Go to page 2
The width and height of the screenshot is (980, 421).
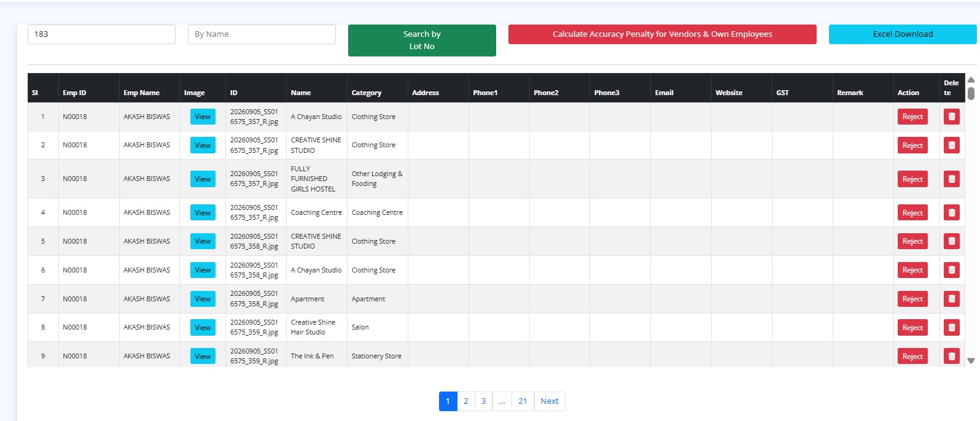pos(465,401)
